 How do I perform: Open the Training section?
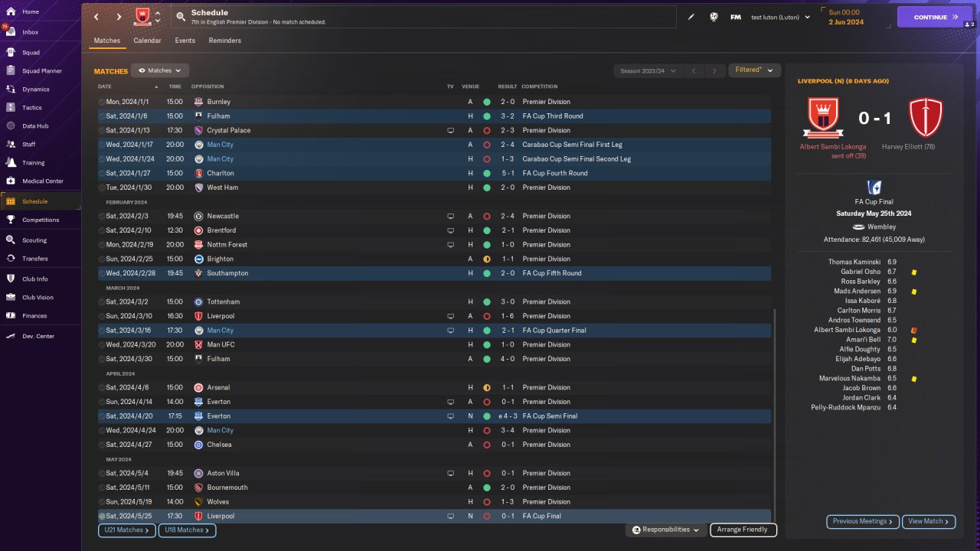coord(33,162)
